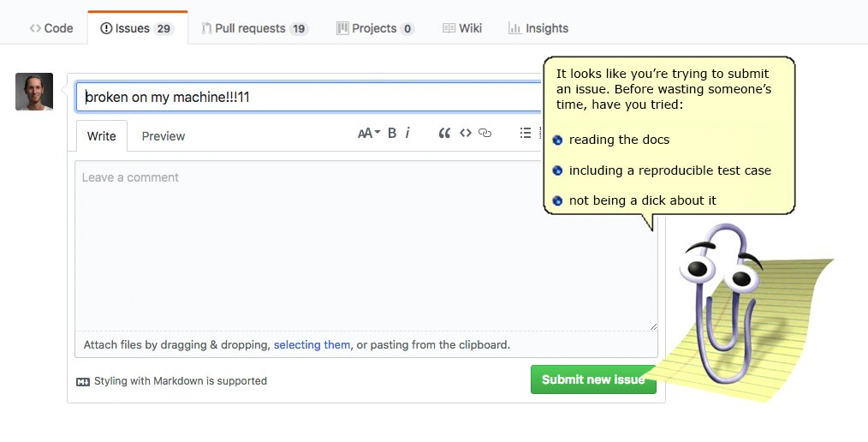Screen dimensions: 868x442
Task: Click the Leave a comment text area
Action: [366, 246]
